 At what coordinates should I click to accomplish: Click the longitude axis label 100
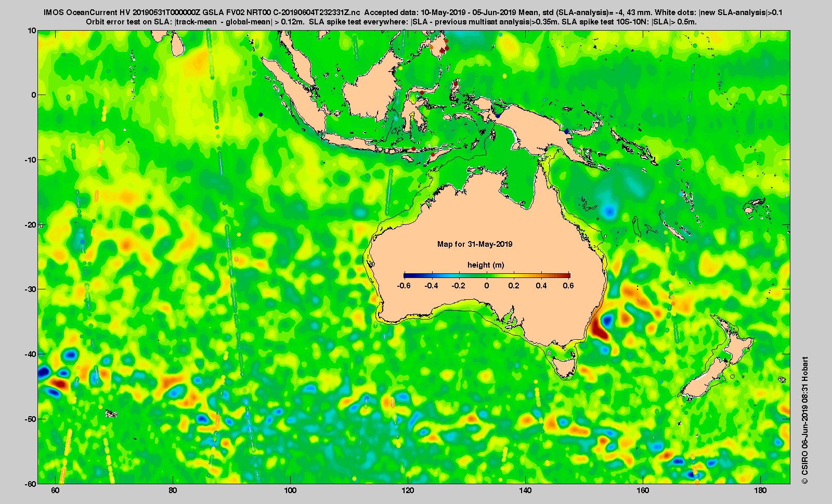click(291, 491)
